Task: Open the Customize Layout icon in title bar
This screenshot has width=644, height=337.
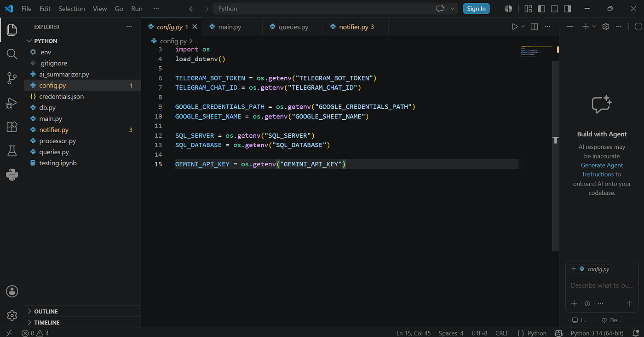Action: pos(528,9)
